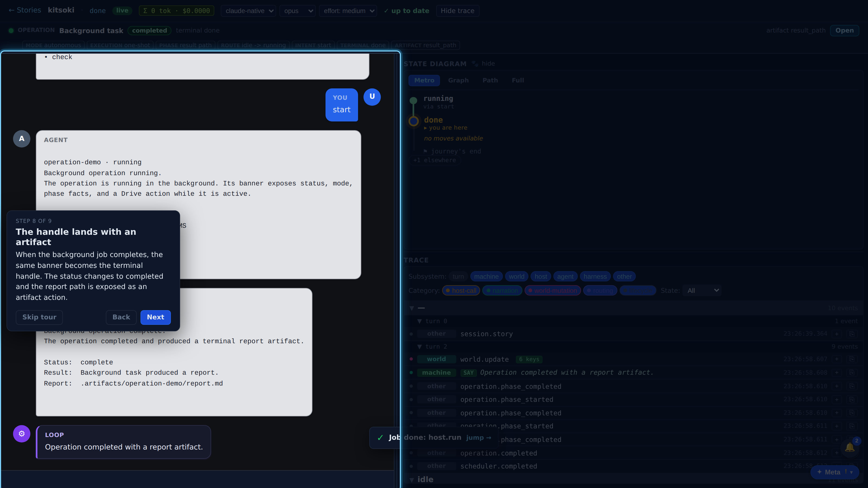Toggle the host subsystem filter
This screenshot has width=868, height=488.
tap(541, 277)
